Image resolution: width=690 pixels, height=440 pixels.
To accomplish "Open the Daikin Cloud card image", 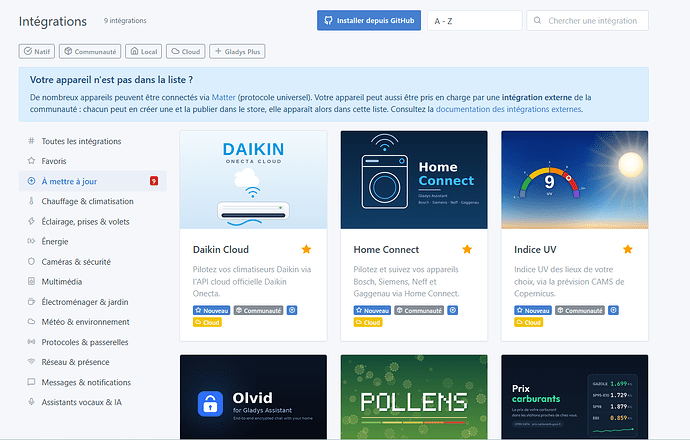I will (x=253, y=180).
